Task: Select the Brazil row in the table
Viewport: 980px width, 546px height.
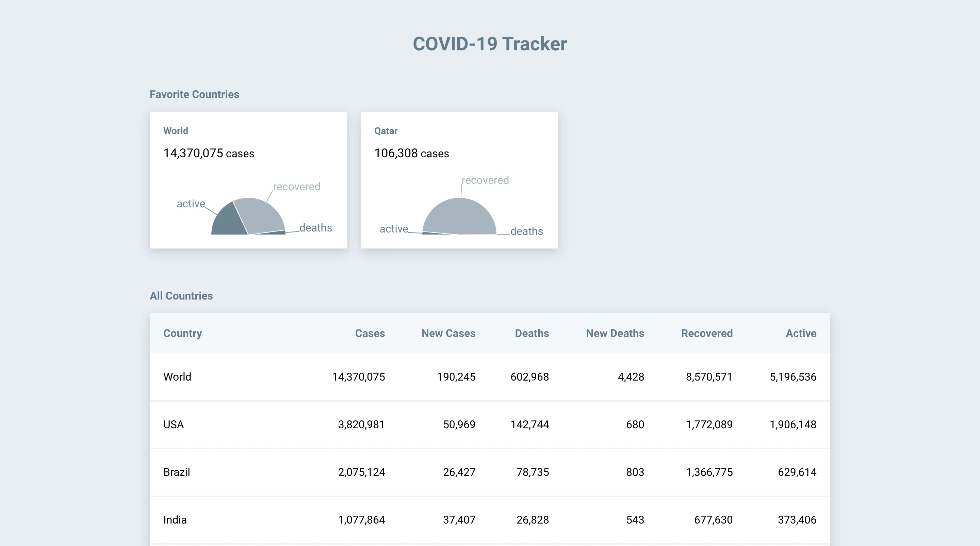Action: (490, 472)
